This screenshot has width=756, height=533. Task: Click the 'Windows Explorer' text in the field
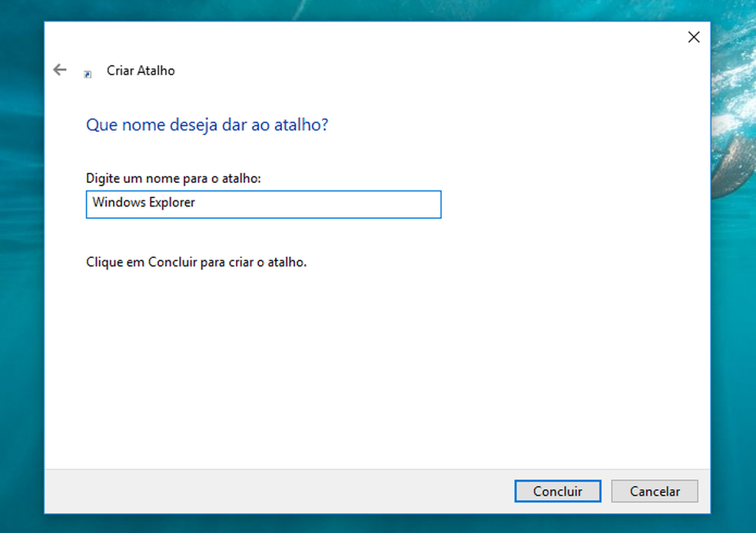(144, 204)
